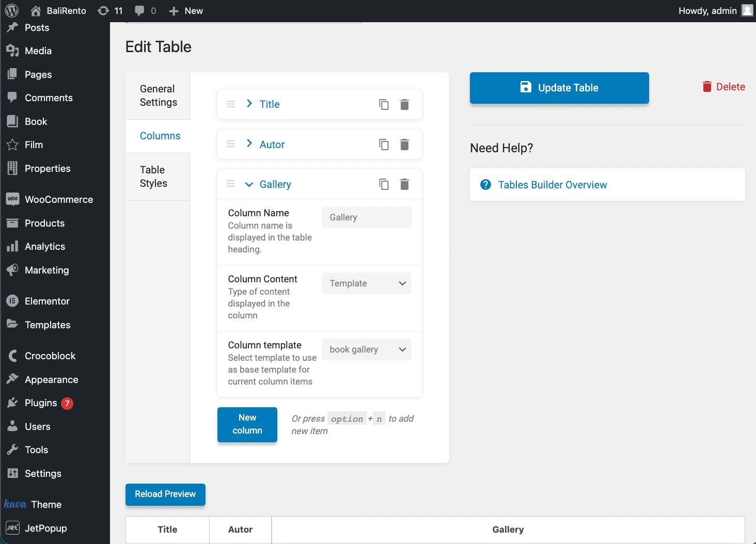Delete the Autor column via trash icon
Screen dimensions: 756x544
pos(404,145)
